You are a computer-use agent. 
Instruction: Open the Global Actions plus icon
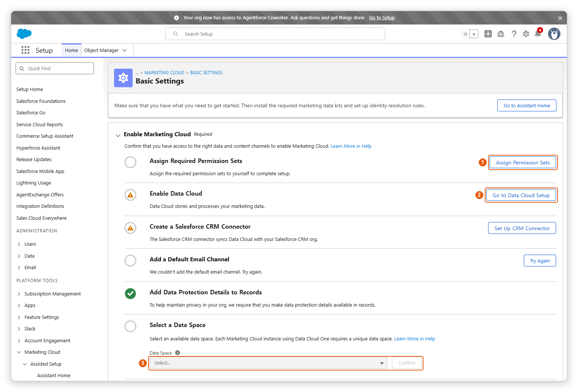[x=488, y=34]
